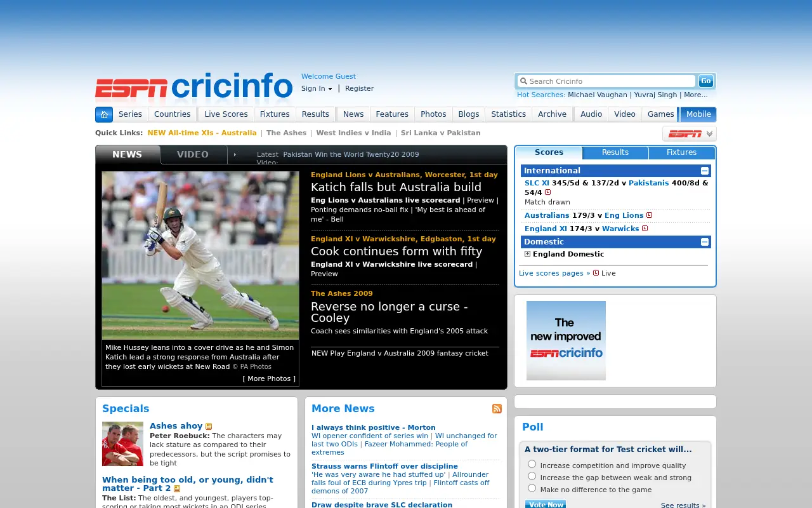Open the ESPN Cricinfo logo
Image resolution: width=812 pixels, height=508 pixels.
pyautogui.click(x=193, y=88)
